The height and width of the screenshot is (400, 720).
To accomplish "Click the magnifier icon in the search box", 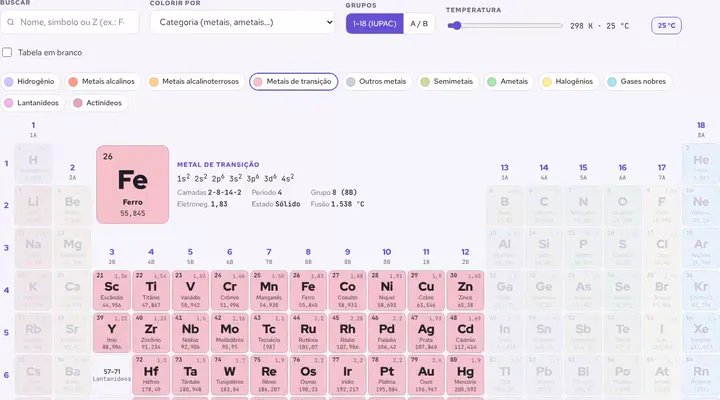I will (x=11, y=22).
